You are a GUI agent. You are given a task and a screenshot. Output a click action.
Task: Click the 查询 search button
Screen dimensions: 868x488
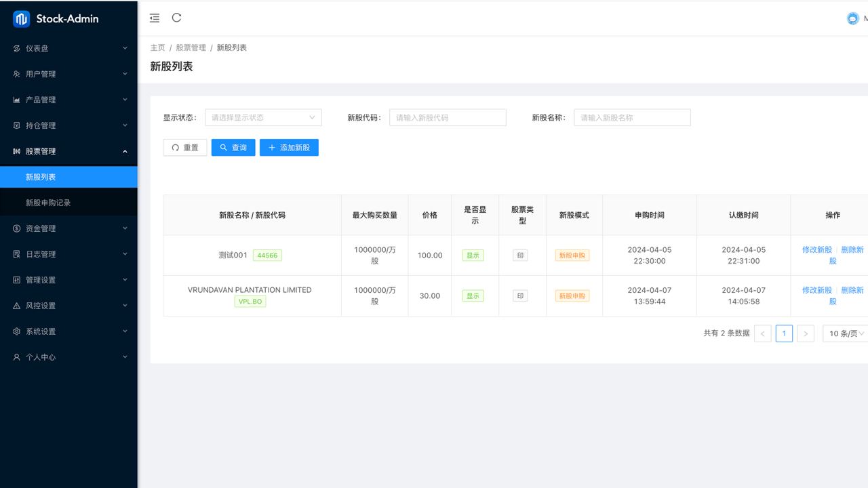click(x=233, y=148)
